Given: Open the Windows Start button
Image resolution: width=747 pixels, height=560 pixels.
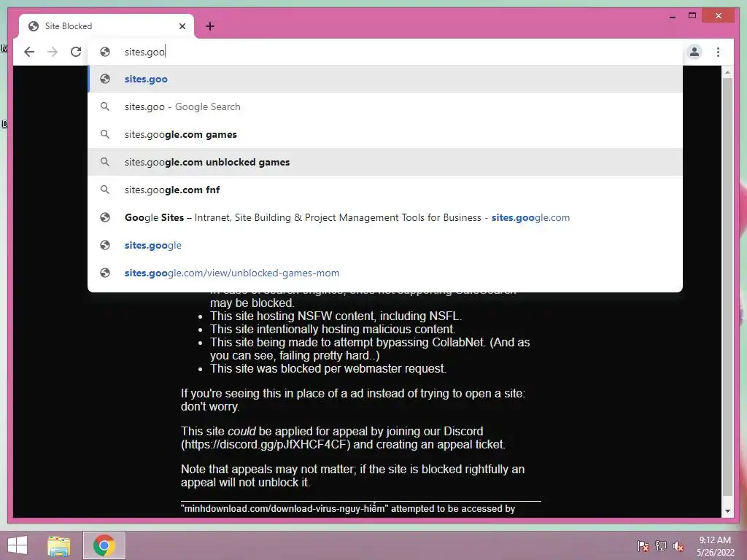Looking at the screenshot, I should 18,545.
